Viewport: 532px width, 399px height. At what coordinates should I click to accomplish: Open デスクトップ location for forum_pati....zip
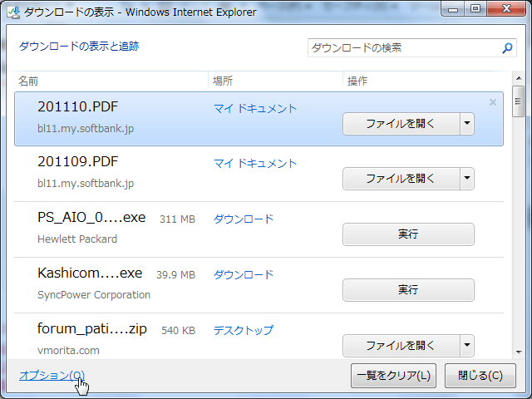pos(244,330)
